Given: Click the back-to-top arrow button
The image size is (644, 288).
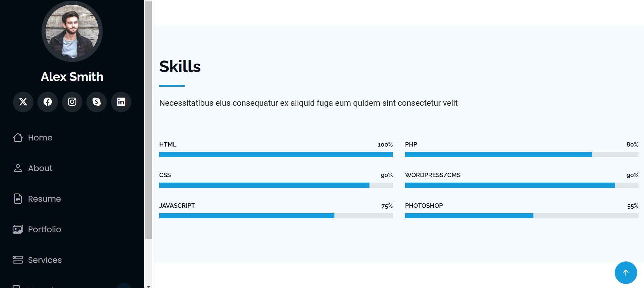Looking at the screenshot, I should click(626, 273).
